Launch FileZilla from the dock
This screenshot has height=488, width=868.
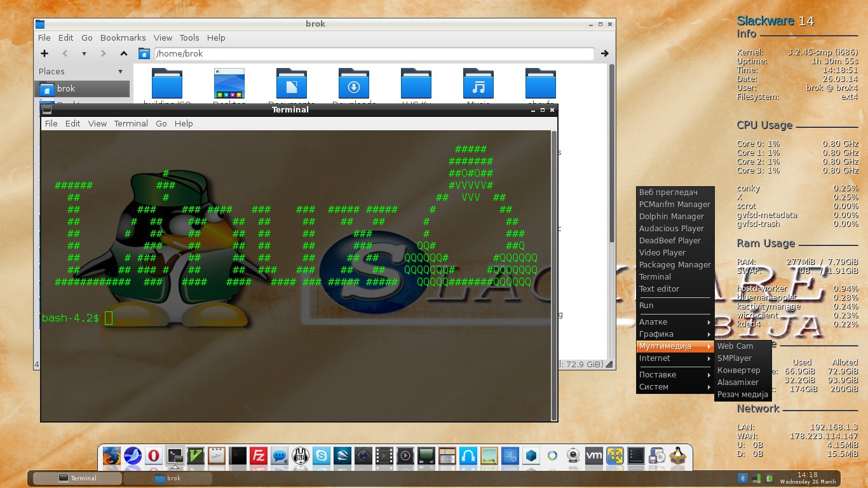[258, 456]
